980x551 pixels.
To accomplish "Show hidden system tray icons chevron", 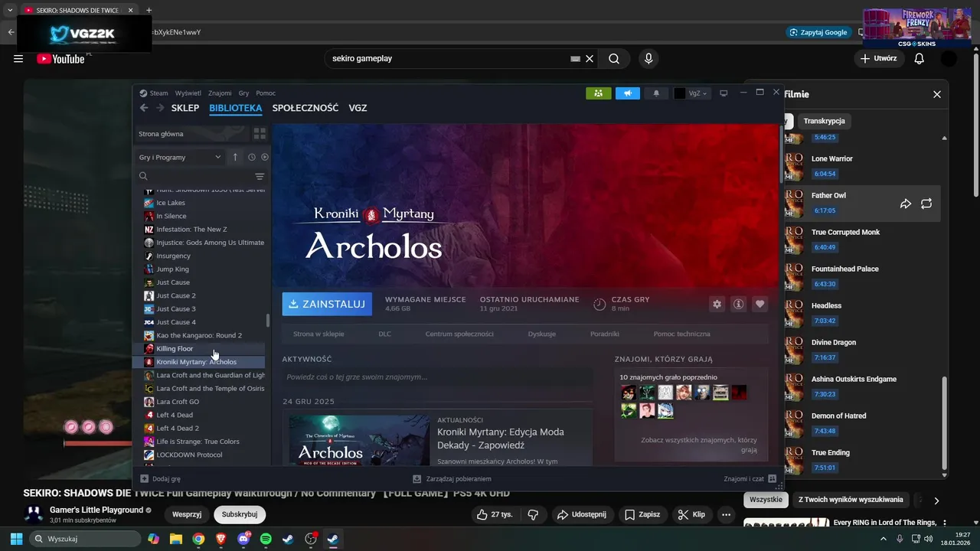I will click(x=884, y=539).
